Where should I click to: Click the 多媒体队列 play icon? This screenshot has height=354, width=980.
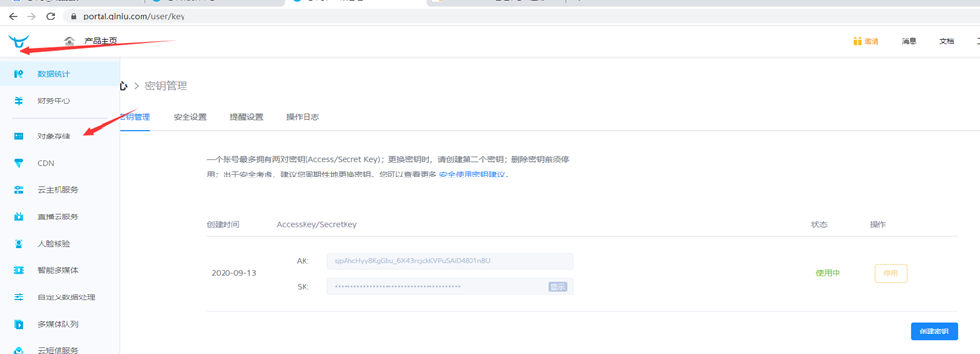coord(19,324)
